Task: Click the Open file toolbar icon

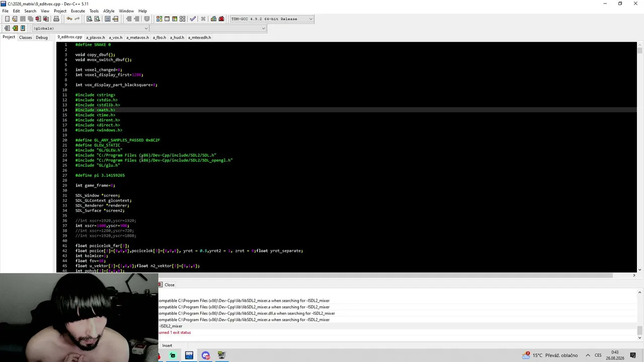Action: pos(15,19)
